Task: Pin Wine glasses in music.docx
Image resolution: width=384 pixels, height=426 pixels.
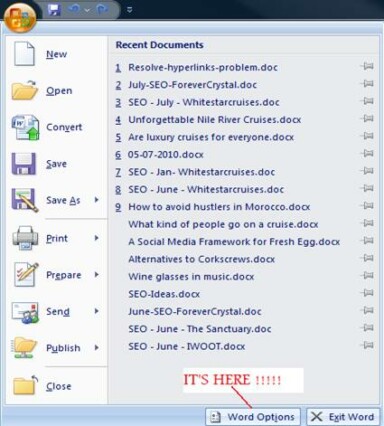Action: (367, 275)
